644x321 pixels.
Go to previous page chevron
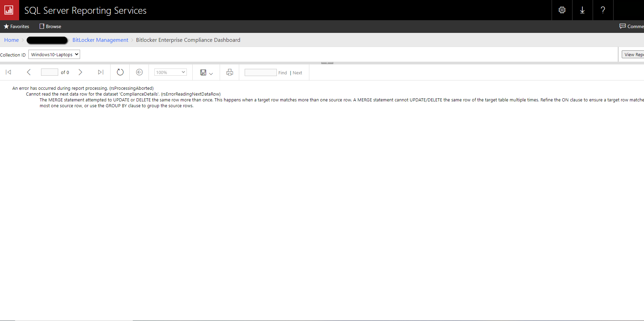point(29,72)
